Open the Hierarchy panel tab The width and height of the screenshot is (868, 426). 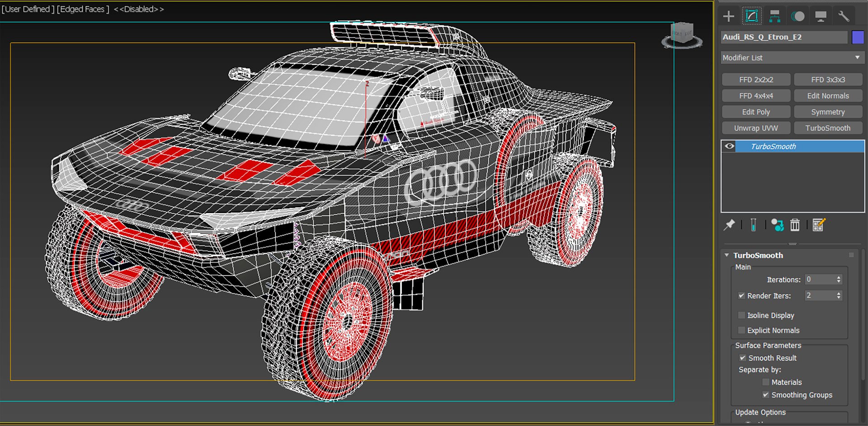pyautogui.click(x=775, y=16)
